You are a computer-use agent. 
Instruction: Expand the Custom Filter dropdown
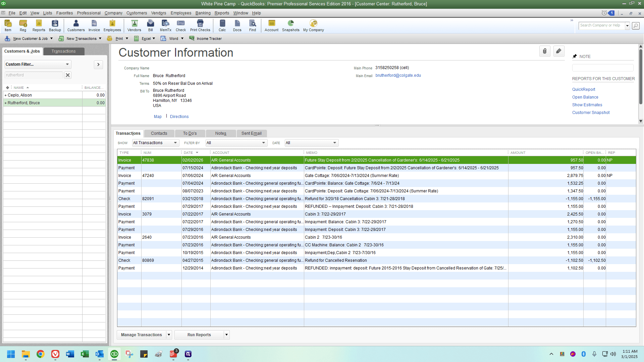38,64
